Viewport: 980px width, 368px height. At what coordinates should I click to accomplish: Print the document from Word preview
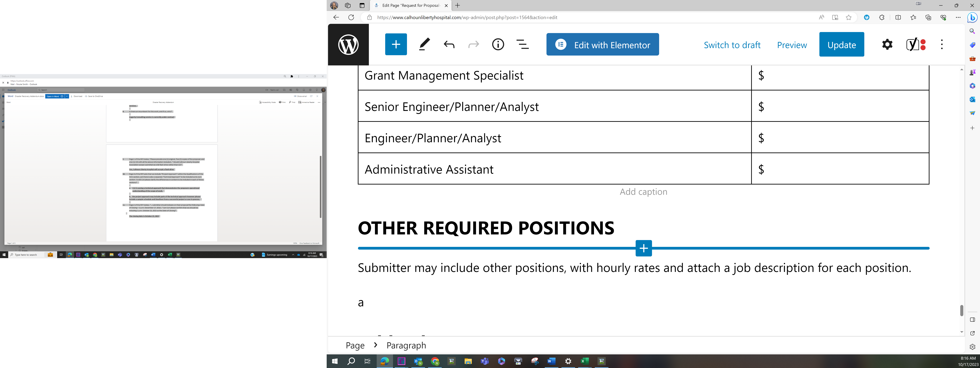pos(282,102)
